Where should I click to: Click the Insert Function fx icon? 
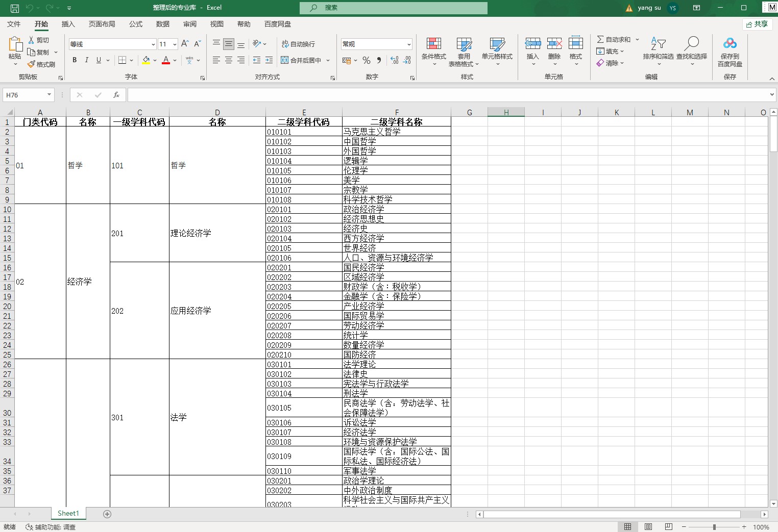(116, 95)
